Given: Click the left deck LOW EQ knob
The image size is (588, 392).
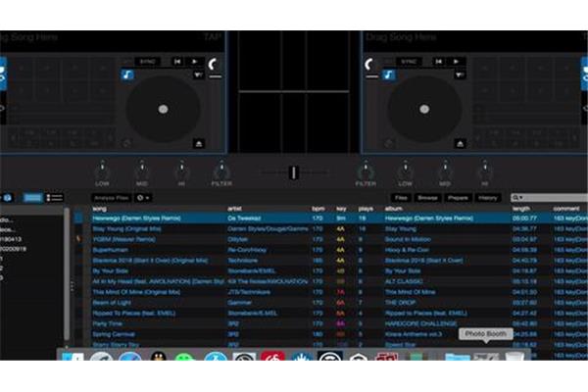Looking at the screenshot, I should (x=102, y=171).
